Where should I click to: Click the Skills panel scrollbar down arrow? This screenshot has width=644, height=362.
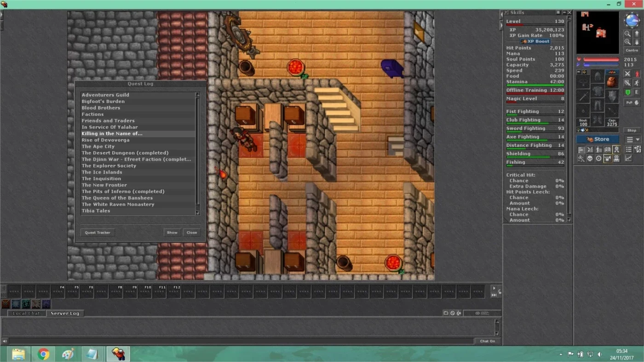pyautogui.click(x=569, y=220)
